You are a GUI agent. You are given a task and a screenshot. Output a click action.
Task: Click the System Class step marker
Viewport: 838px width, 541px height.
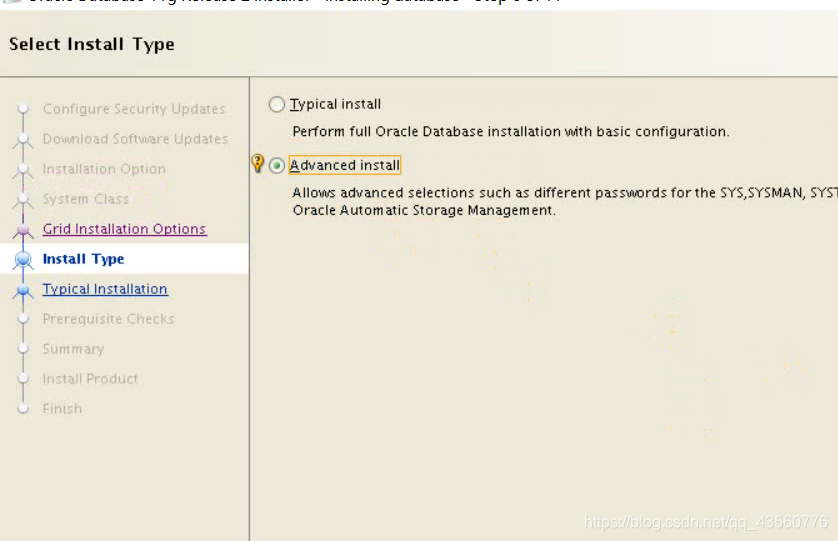(23, 200)
